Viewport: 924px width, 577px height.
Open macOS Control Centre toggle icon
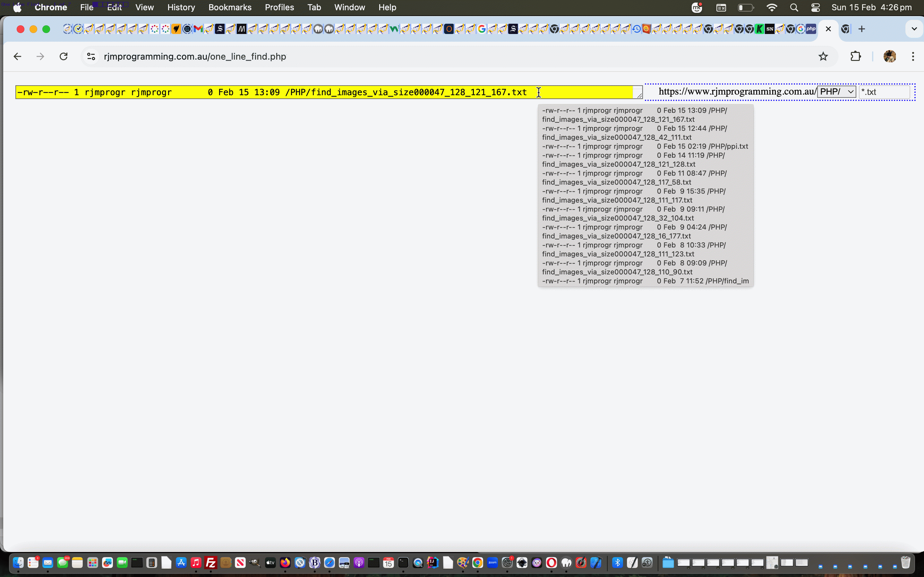point(815,8)
